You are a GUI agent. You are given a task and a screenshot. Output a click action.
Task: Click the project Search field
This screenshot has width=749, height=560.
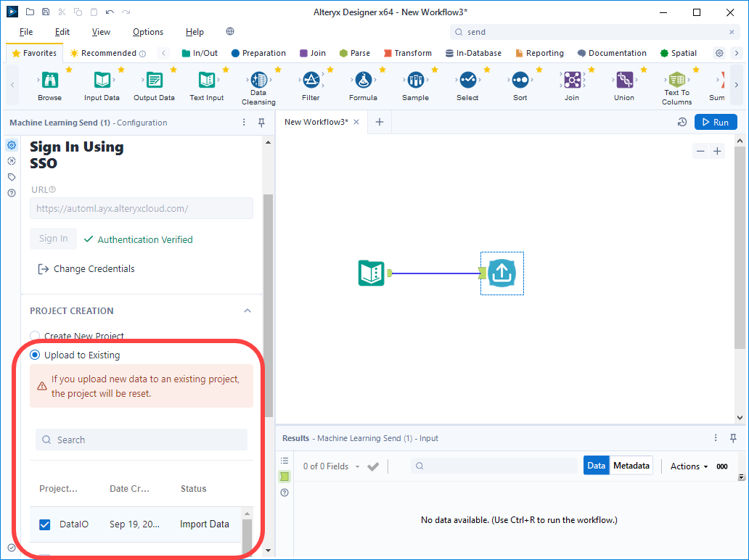coord(142,440)
